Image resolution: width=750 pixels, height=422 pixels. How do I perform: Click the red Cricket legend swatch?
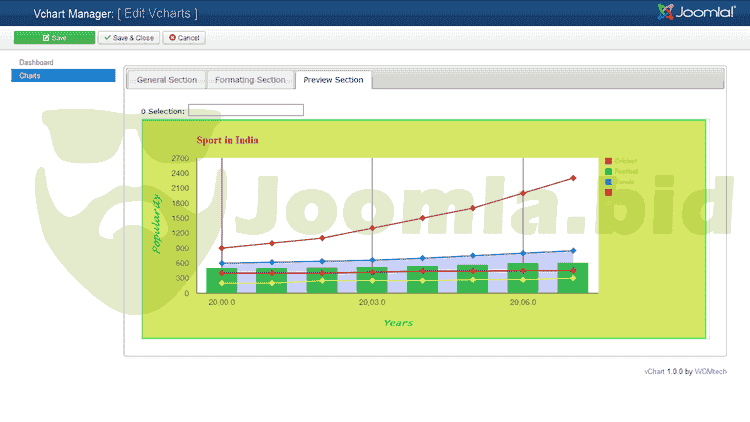608,161
